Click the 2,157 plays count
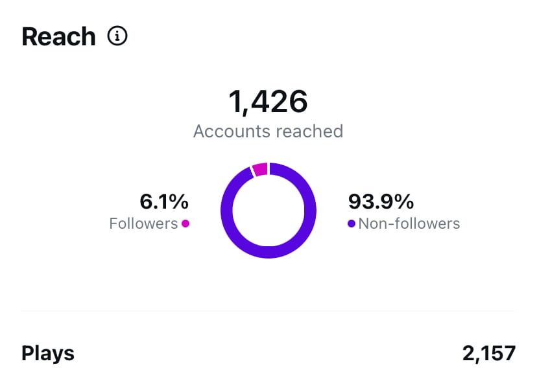Screen dimensions: 537x392 (x=489, y=353)
